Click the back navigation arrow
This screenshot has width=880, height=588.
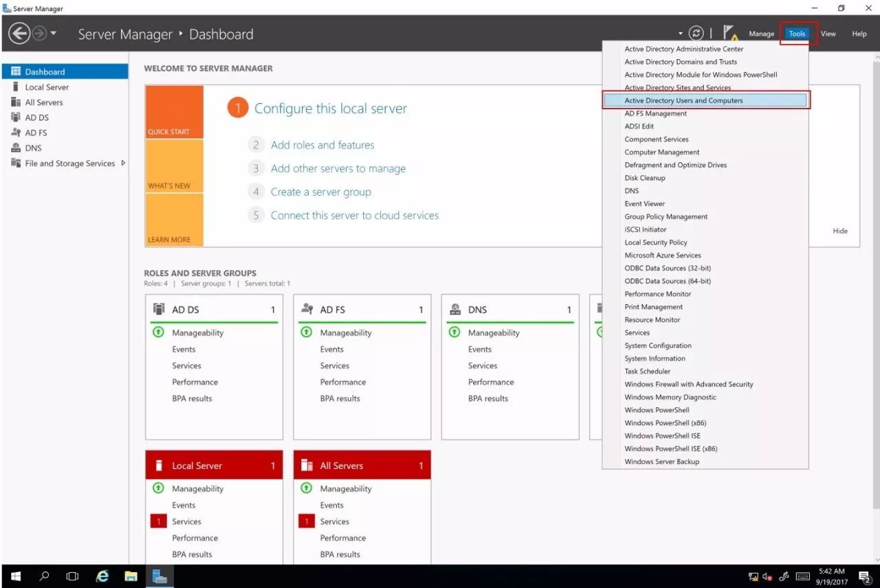coord(19,33)
